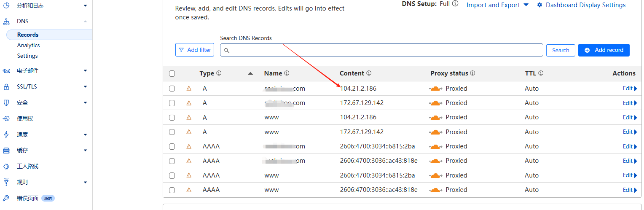Click the security shield icon in sidebar

coord(6,102)
